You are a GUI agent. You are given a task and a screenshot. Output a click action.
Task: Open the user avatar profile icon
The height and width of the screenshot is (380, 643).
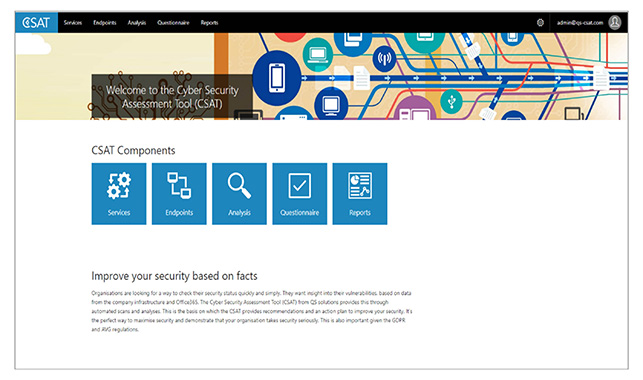pyautogui.click(x=615, y=22)
